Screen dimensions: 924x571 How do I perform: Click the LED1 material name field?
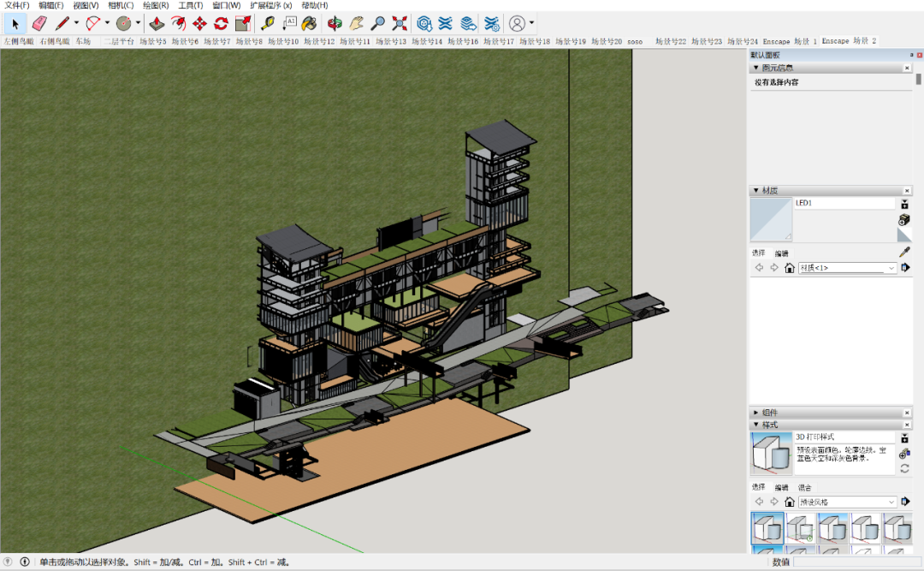pyautogui.click(x=844, y=203)
